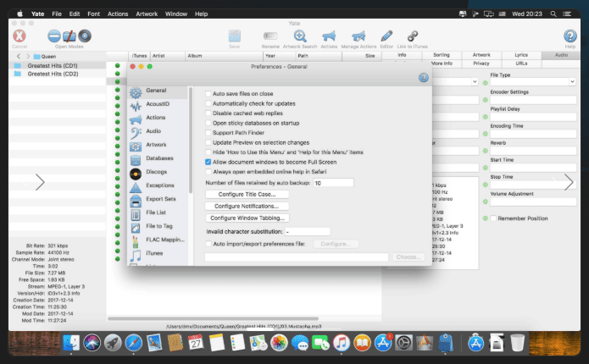Open File to Tag preferences pane
The height and width of the screenshot is (364, 589).
[x=158, y=227]
